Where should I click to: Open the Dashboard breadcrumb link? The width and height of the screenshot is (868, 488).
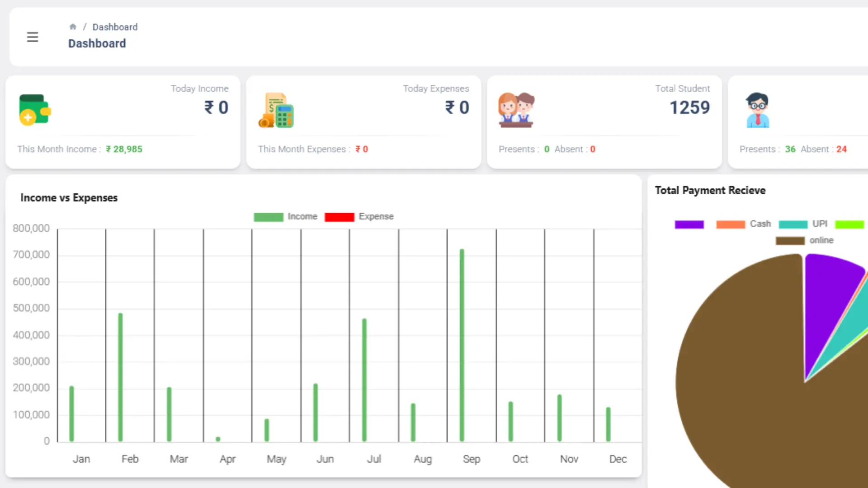(115, 27)
